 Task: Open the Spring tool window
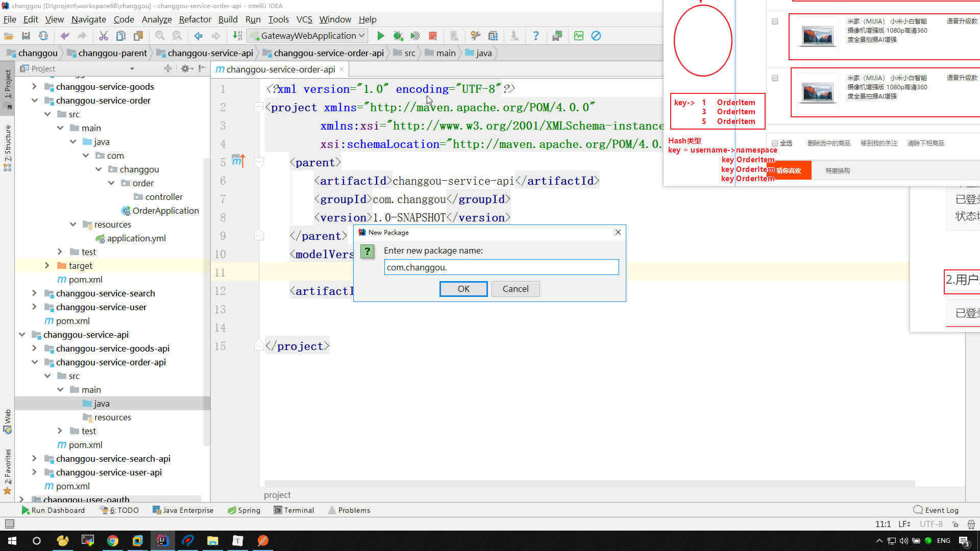(244, 510)
